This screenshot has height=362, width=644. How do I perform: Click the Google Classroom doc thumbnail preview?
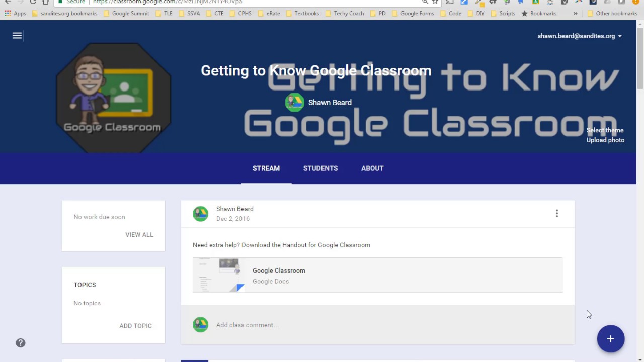(219, 275)
